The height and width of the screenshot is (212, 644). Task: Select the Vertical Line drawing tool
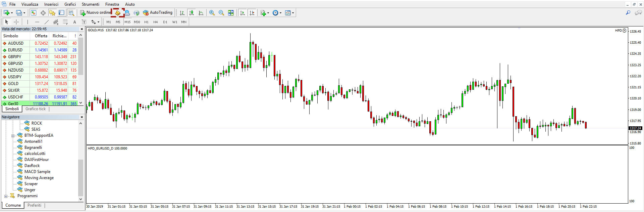point(28,22)
